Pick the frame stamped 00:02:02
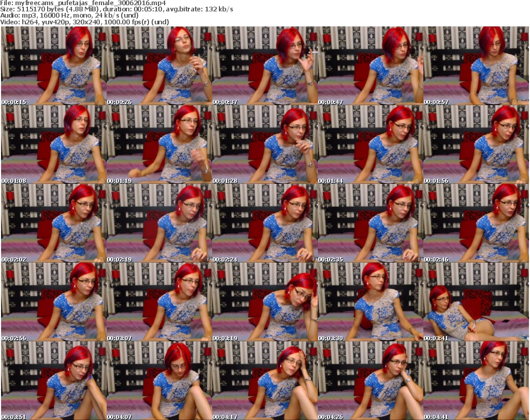 53,223
